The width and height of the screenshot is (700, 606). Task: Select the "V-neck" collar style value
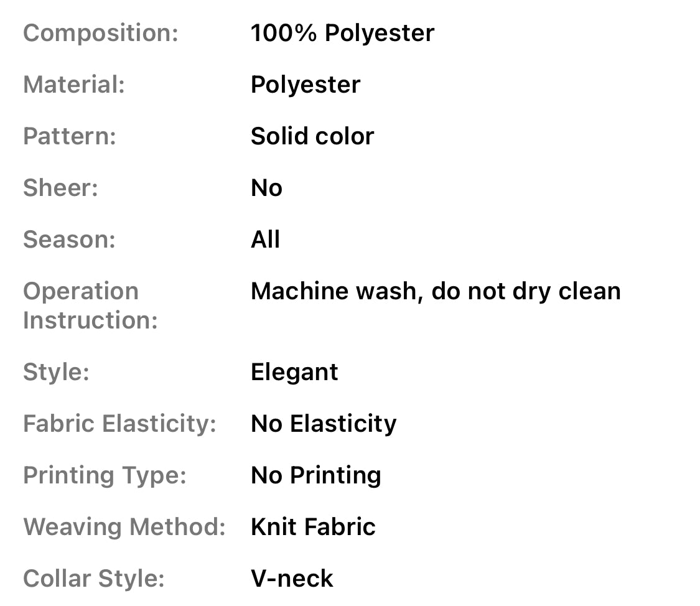(x=292, y=579)
